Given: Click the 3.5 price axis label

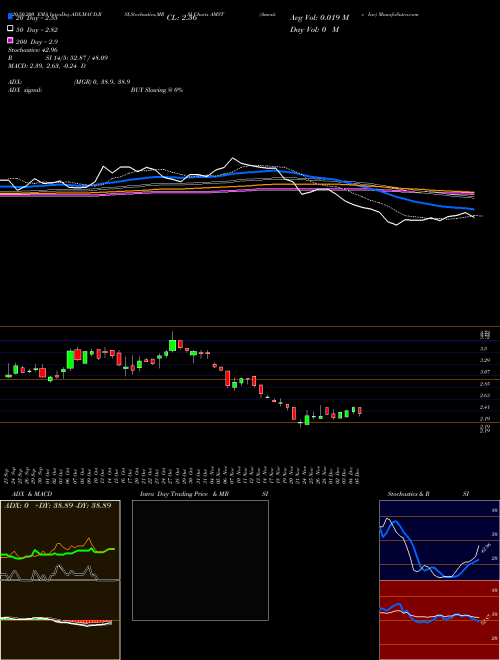Looking at the screenshot, I should (484, 349).
